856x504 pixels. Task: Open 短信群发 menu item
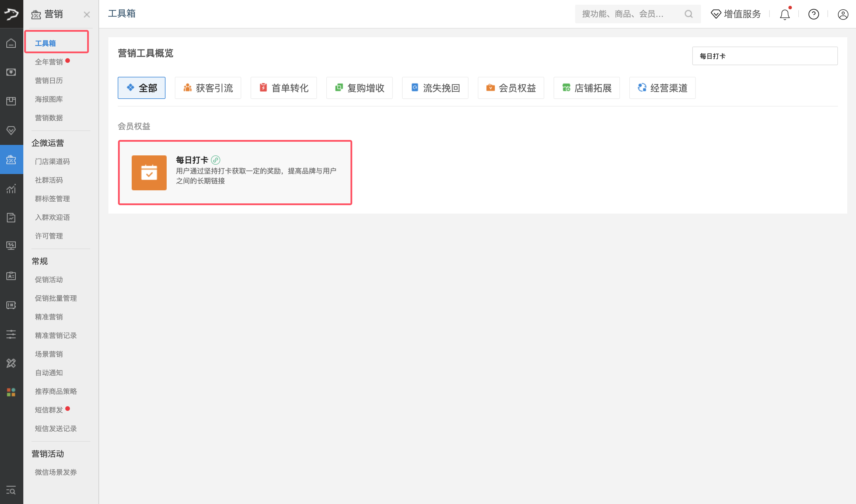(x=49, y=410)
